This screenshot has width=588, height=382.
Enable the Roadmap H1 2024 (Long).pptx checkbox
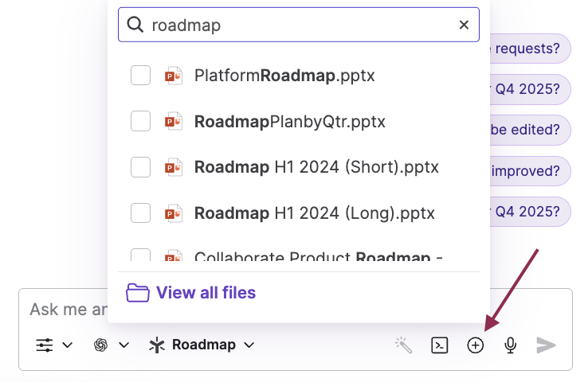coord(140,212)
